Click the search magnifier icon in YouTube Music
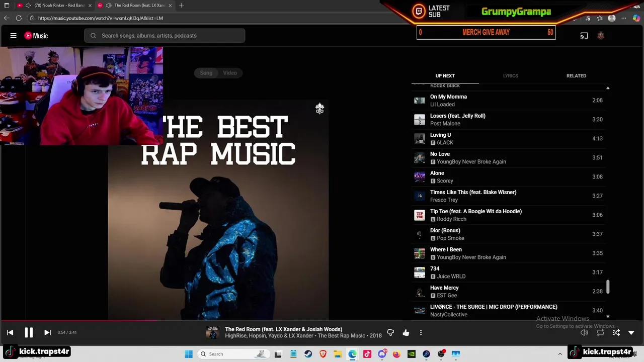The image size is (644, 362). [x=93, y=36]
